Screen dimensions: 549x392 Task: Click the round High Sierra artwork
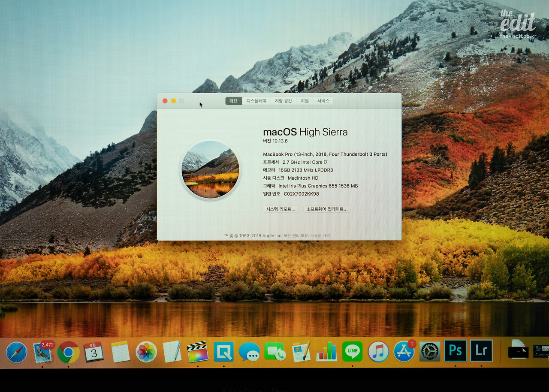(210, 169)
